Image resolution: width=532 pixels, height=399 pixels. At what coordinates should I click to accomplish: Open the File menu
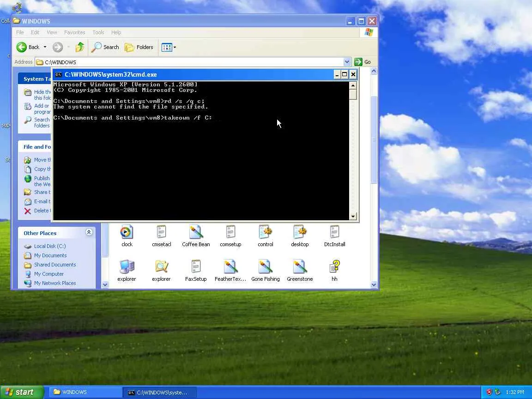pos(20,32)
